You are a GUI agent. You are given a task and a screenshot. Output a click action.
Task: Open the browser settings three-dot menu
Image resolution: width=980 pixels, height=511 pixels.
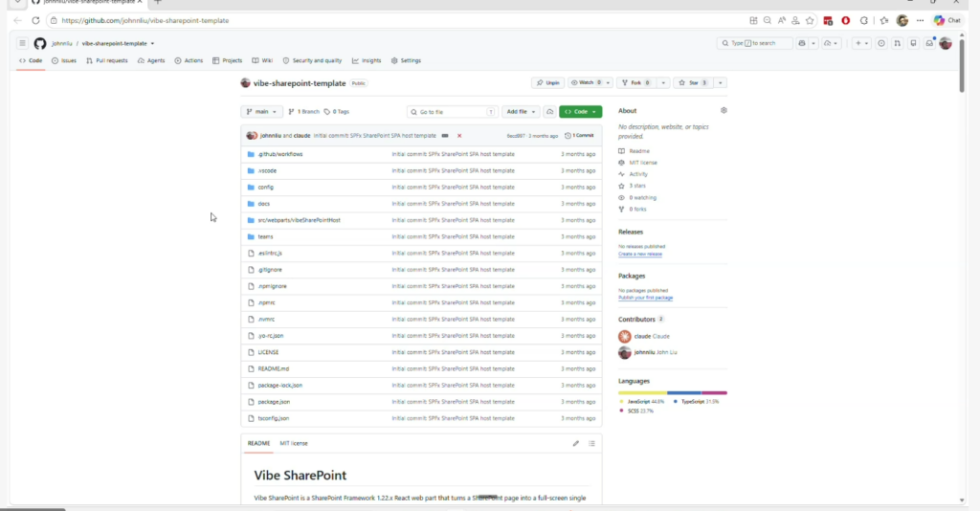(920, 21)
